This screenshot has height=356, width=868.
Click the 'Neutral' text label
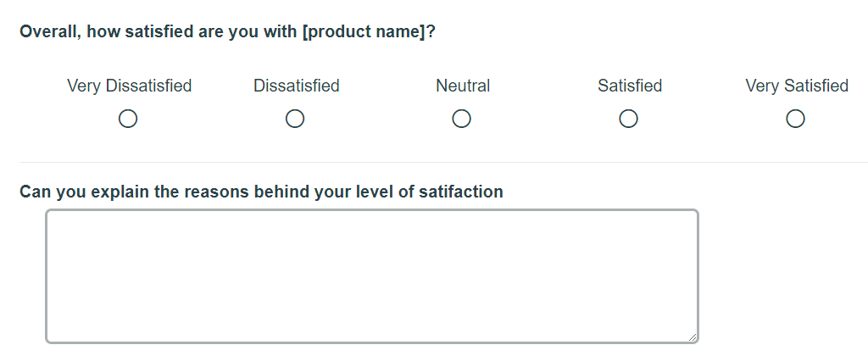[x=463, y=86]
